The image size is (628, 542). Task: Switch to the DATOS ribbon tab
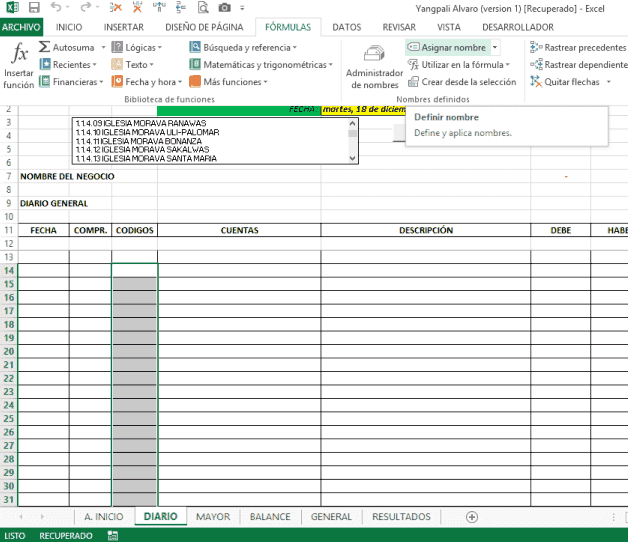coord(347,27)
